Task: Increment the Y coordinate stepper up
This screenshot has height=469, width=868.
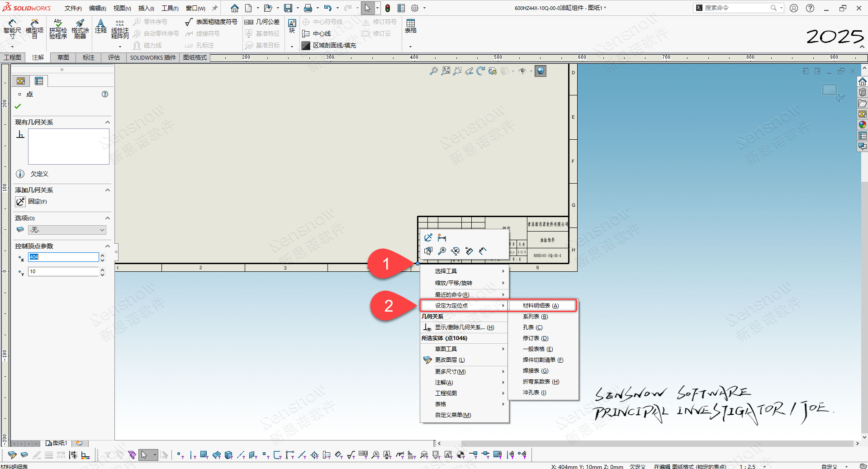Action: (103, 270)
